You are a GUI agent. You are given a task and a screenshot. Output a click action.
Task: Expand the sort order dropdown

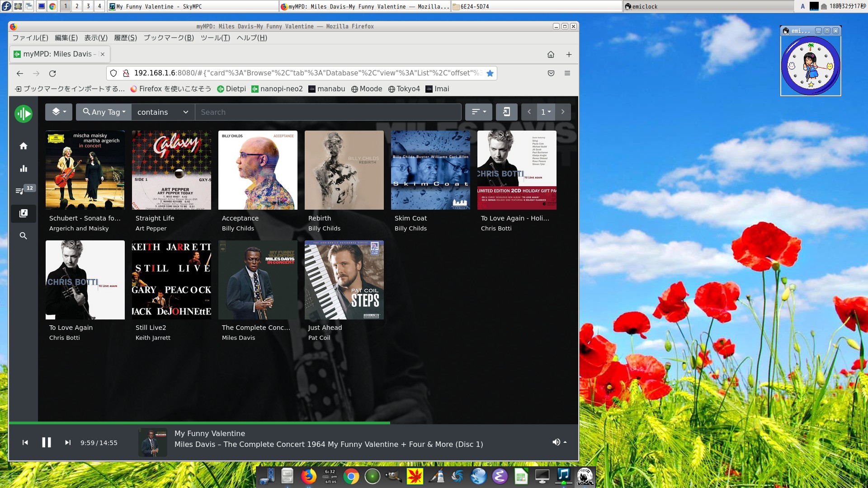(x=479, y=112)
